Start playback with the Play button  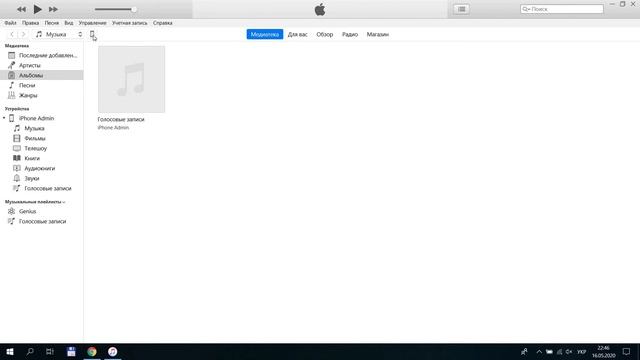point(37,9)
